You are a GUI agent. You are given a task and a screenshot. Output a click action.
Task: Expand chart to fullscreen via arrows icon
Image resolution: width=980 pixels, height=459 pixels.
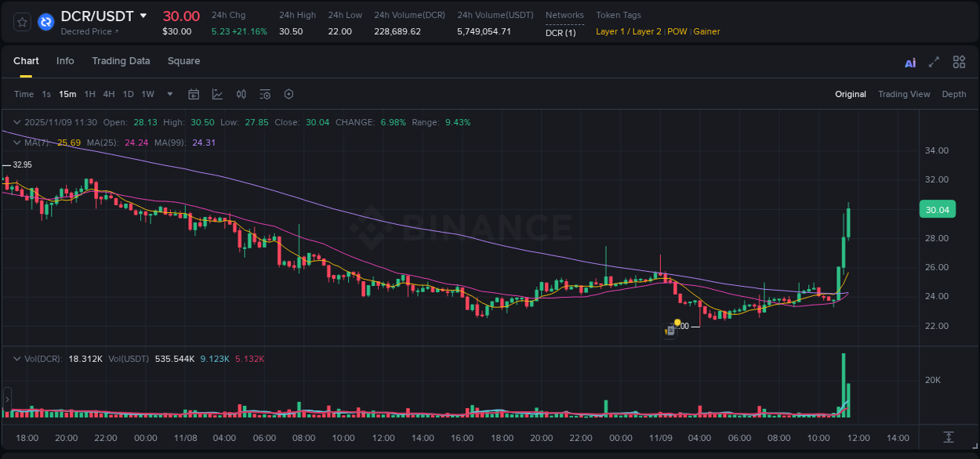click(x=934, y=61)
